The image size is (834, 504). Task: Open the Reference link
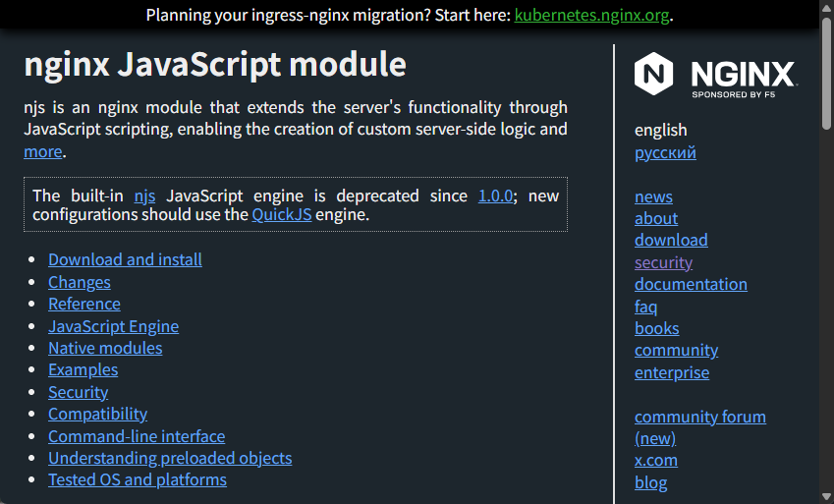(x=84, y=304)
